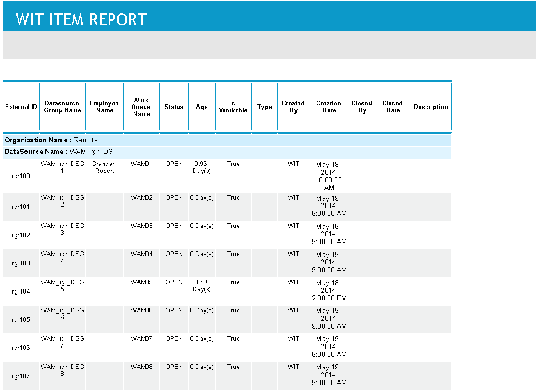Click the Employee Name column header
This screenshot has height=392, width=536.
104,107
